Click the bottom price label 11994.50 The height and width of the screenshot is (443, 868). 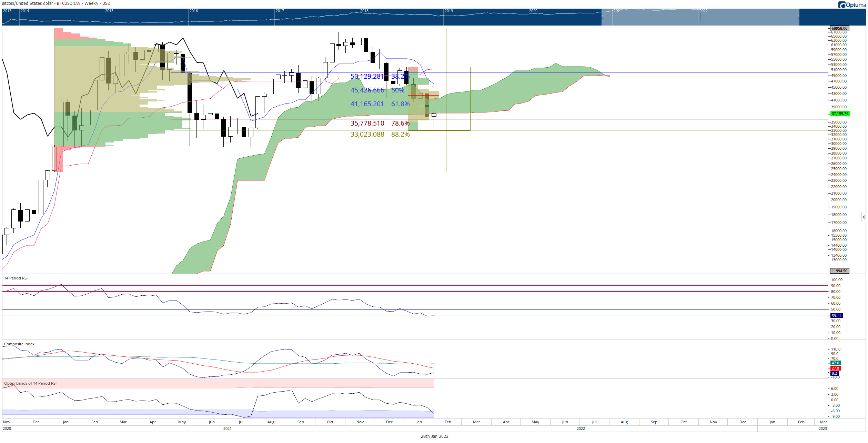point(839,271)
